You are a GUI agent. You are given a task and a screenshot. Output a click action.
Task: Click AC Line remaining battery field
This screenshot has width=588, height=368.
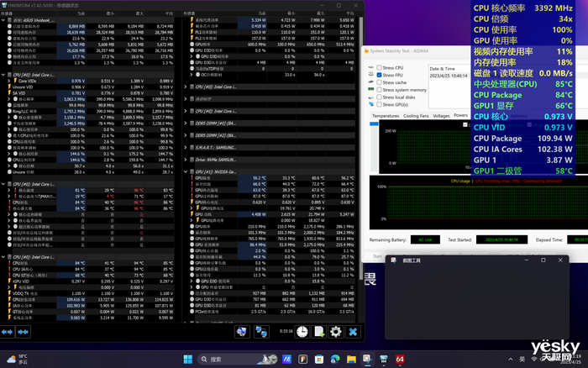click(425, 239)
